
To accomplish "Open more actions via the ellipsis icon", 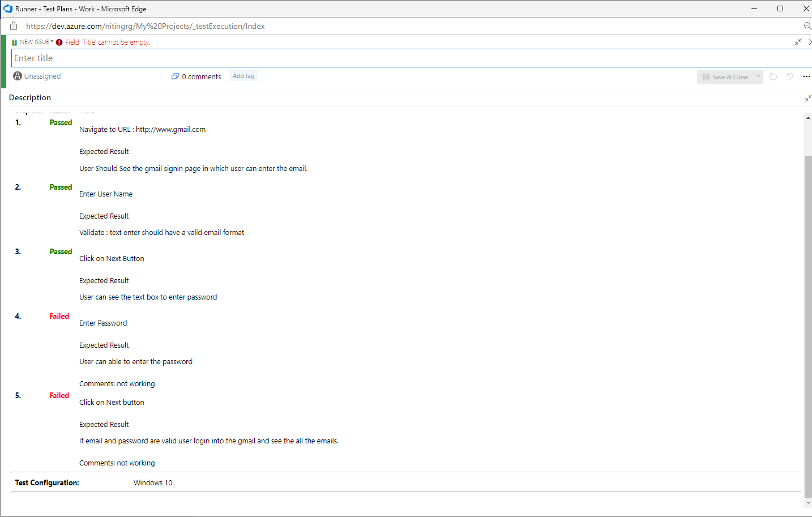I will pyautogui.click(x=806, y=76).
